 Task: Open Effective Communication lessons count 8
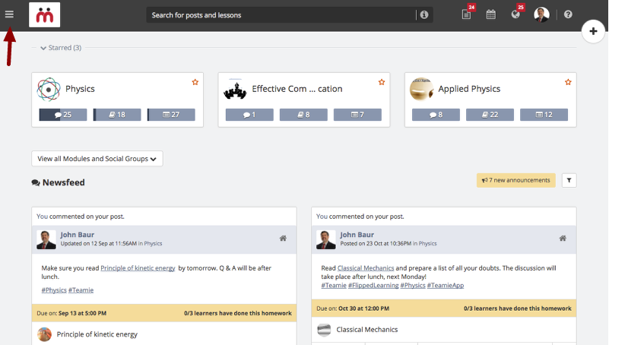(x=303, y=115)
